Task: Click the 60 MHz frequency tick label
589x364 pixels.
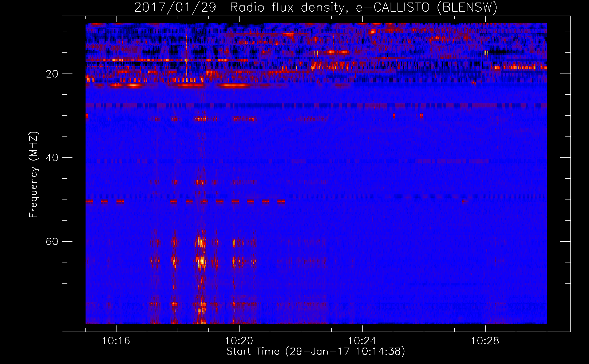Action: point(52,242)
